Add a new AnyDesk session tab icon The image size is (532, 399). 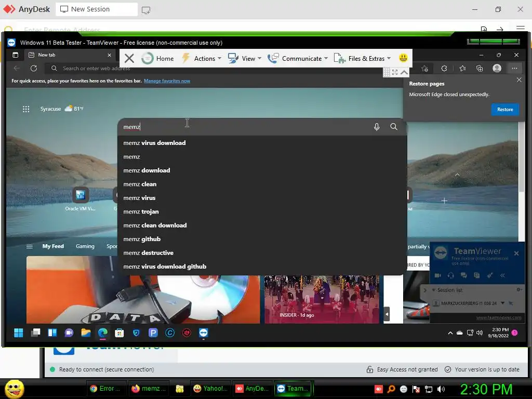tap(146, 10)
